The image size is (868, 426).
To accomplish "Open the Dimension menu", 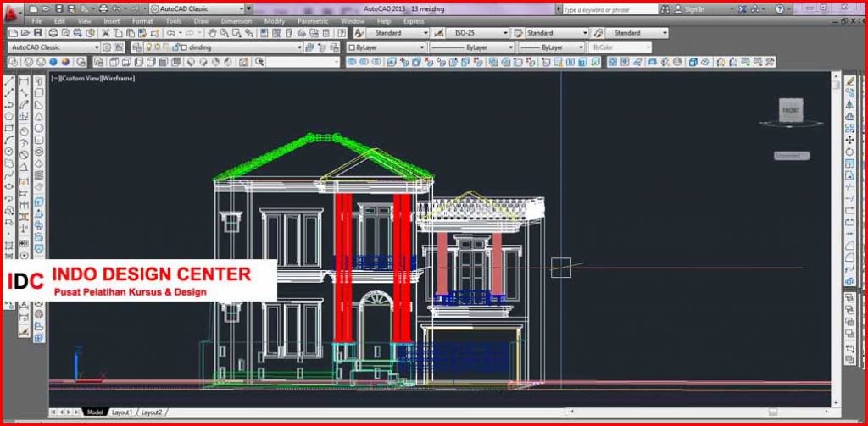I will (x=236, y=21).
